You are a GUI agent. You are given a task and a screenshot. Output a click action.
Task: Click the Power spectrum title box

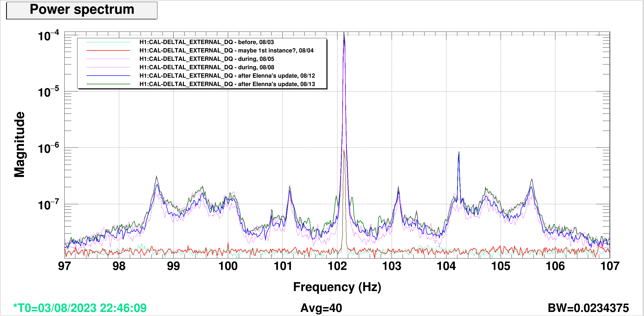pyautogui.click(x=82, y=10)
